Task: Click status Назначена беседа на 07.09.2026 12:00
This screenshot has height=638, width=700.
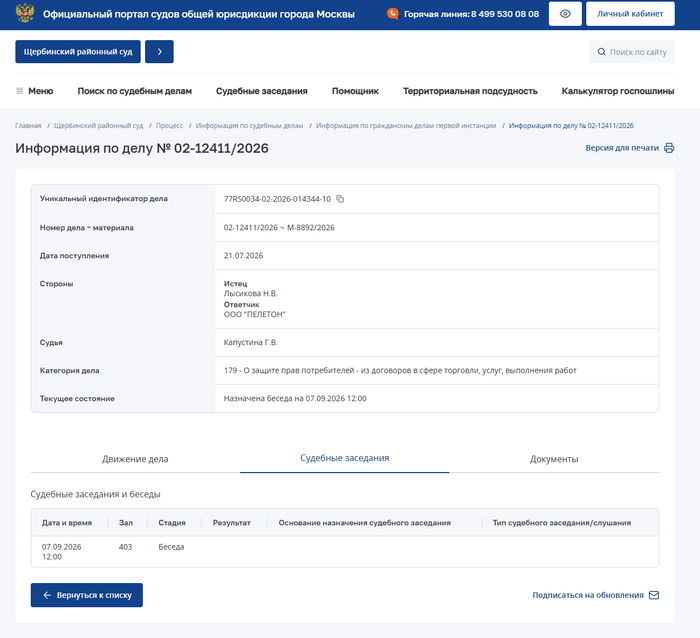Action: pos(295,399)
